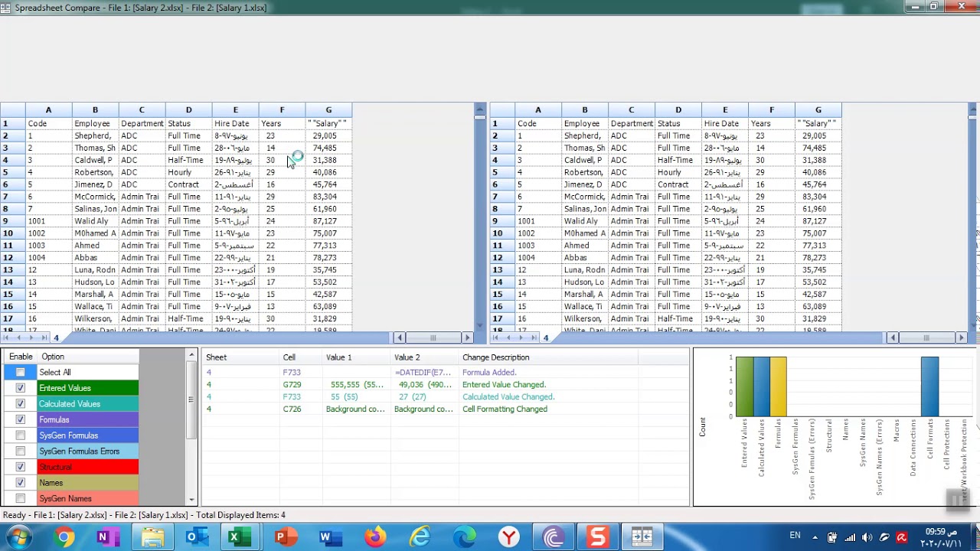Screen dimensions: 980x551
Task: Uncheck the Calculated Values option
Action: coord(21,404)
